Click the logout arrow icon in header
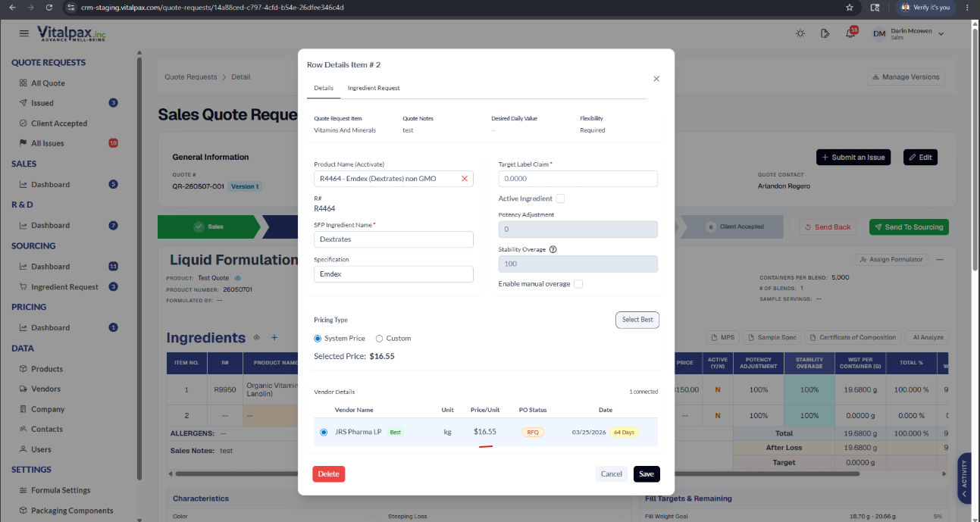The height and width of the screenshot is (522, 980). [x=825, y=33]
